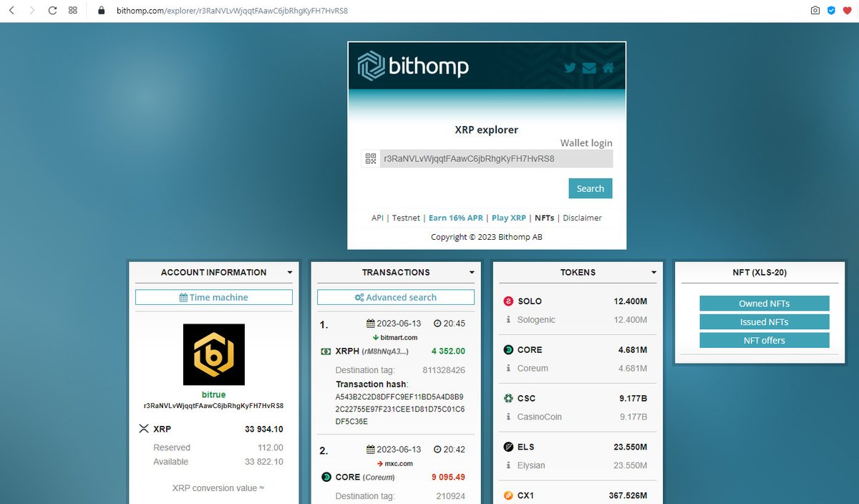
Task: Open the Disclaimer link
Action: click(583, 218)
